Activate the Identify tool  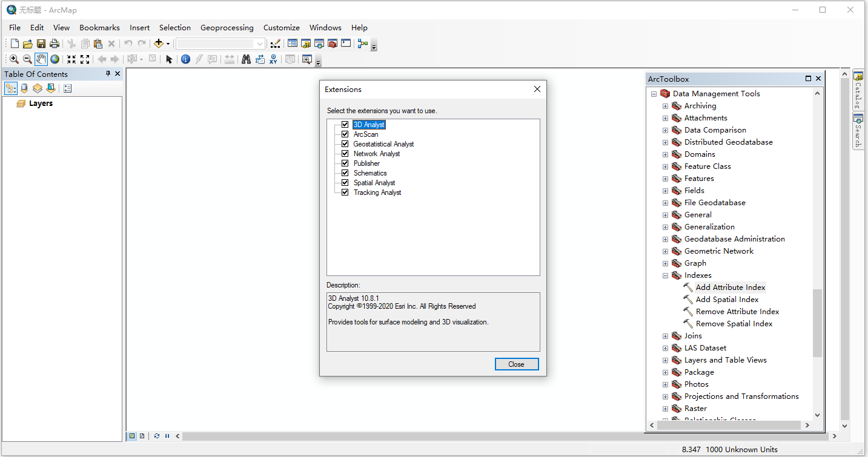coord(186,59)
